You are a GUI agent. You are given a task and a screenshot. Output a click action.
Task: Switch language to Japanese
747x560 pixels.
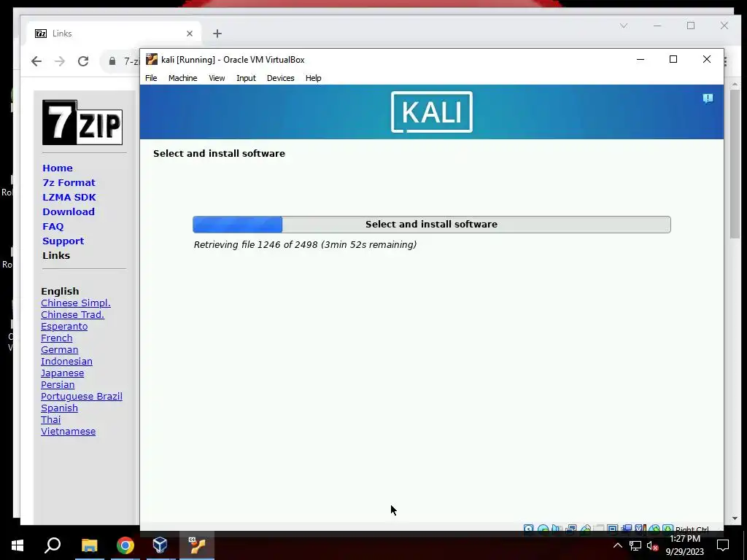(63, 373)
